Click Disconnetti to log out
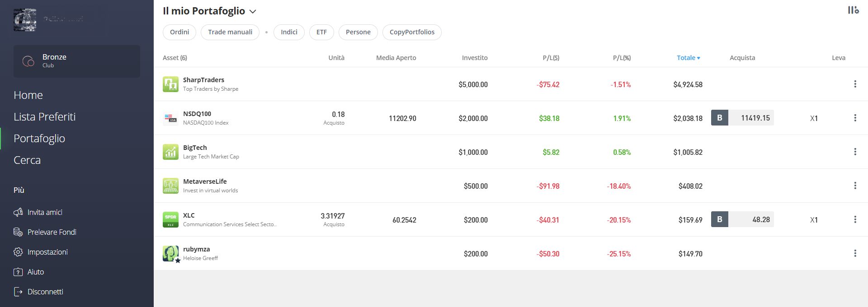This screenshot has width=868, height=307. coord(38,292)
